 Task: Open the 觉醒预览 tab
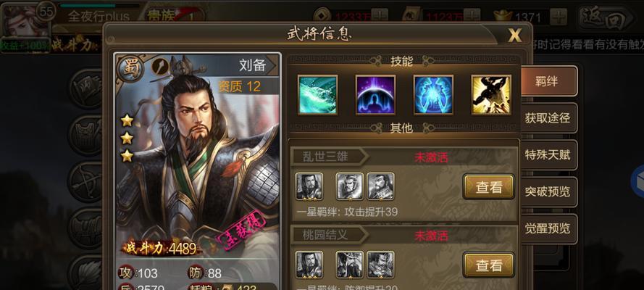[548, 229]
